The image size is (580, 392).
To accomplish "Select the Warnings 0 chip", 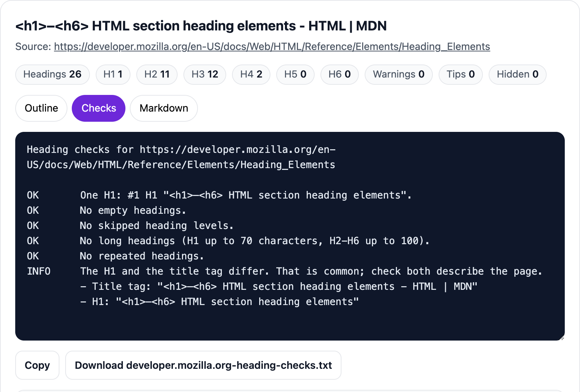I will coord(399,75).
